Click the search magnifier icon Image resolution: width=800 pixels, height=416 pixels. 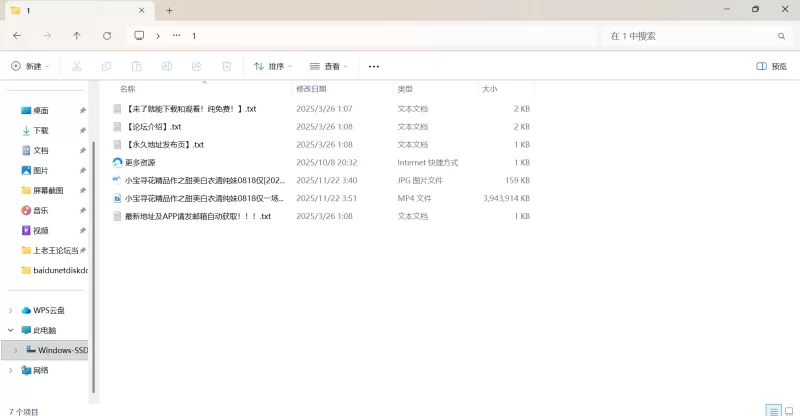click(781, 36)
